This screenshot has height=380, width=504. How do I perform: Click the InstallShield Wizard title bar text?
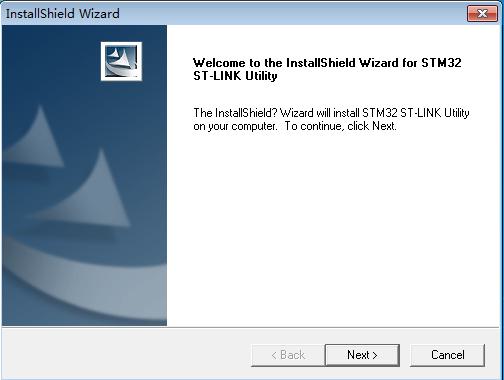coord(63,14)
